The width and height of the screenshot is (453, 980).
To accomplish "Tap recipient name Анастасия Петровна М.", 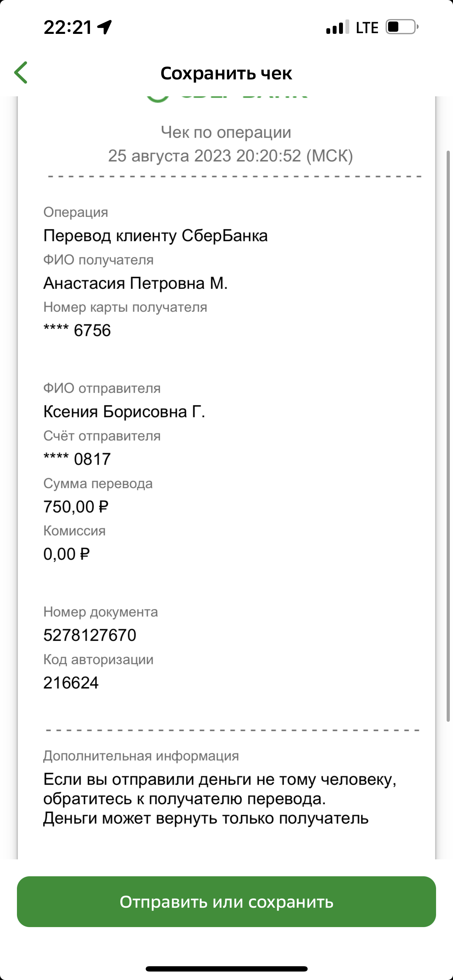I will pos(135,283).
